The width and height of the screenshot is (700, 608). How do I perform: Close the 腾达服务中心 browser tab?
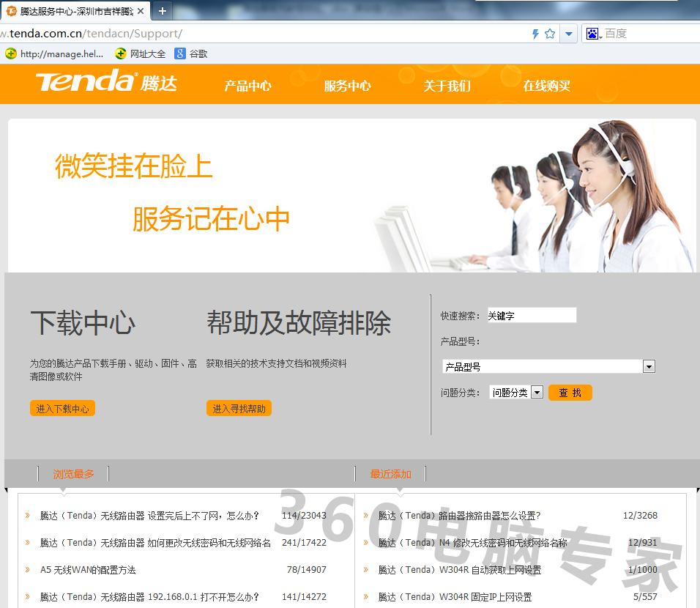(141, 11)
